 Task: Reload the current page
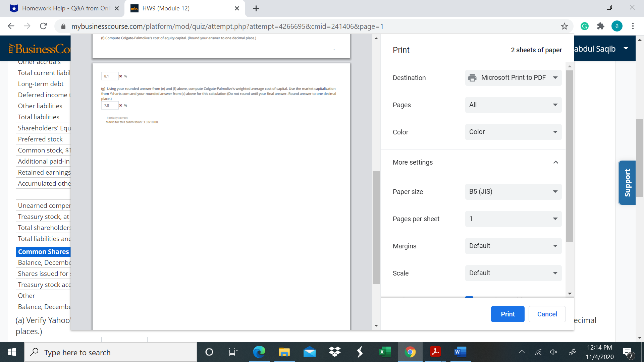[x=43, y=26]
